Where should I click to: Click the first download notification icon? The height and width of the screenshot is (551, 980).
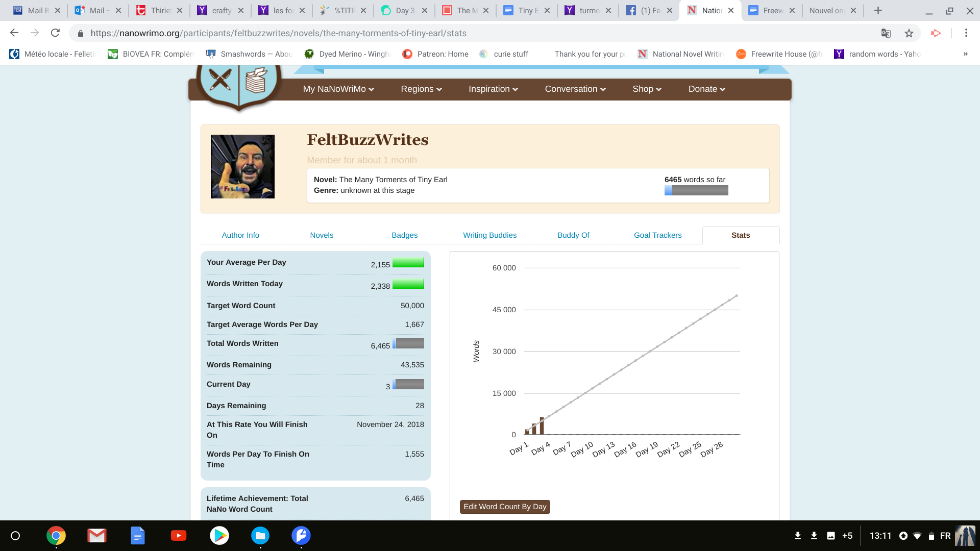point(798,536)
